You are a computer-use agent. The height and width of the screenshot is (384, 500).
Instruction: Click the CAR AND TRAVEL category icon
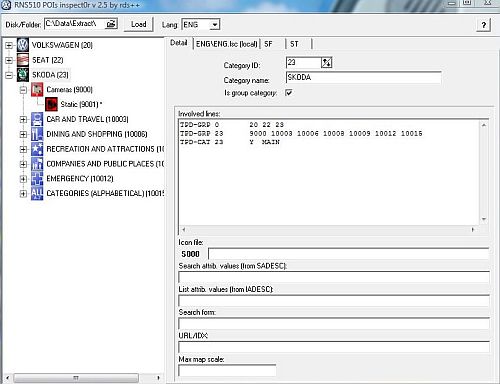pos(37,119)
